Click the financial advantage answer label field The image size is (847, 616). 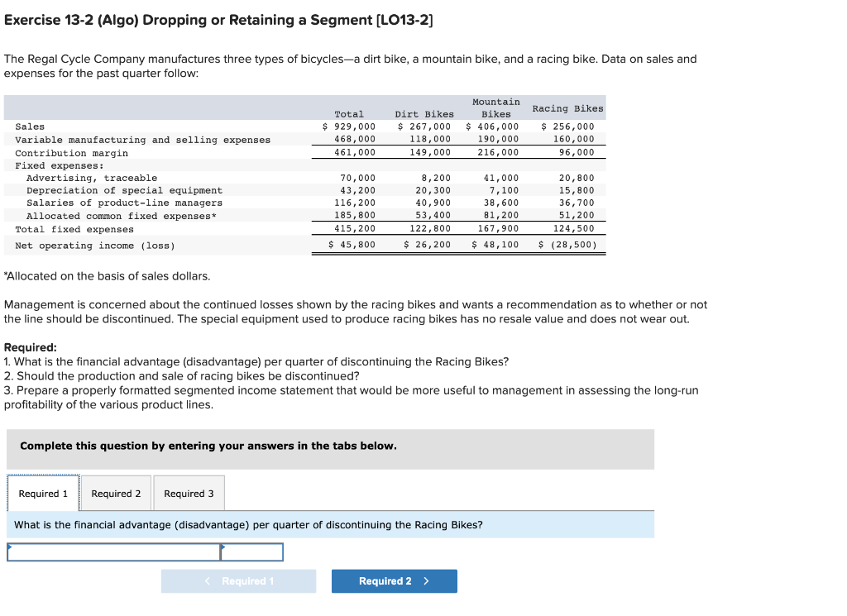click(113, 552)
